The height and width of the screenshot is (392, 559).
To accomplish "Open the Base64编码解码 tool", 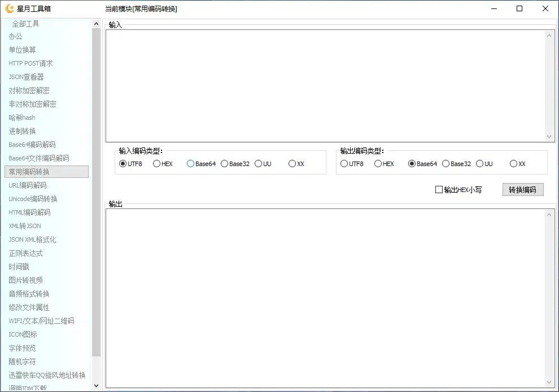I will [32, 145].
